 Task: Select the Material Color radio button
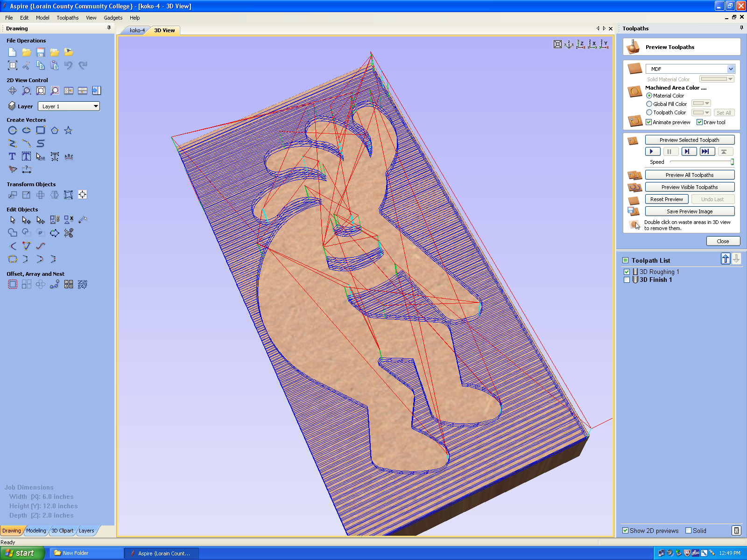point(649,96)
